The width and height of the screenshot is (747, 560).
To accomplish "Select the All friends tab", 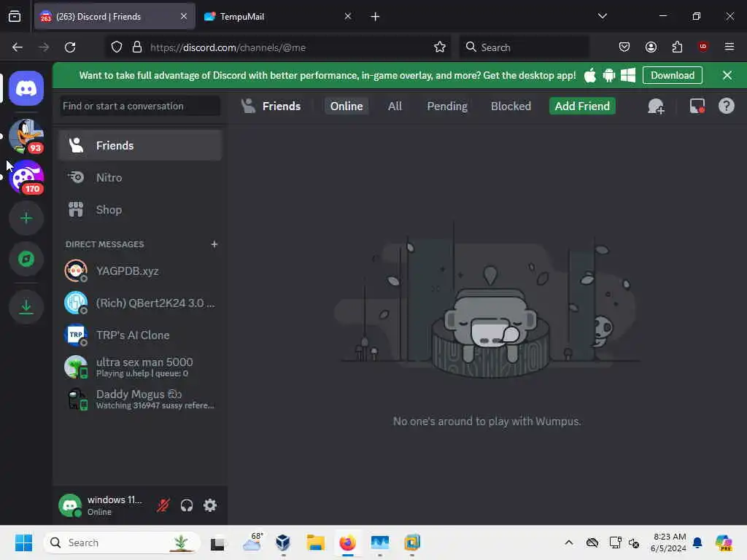I will 395,106.
